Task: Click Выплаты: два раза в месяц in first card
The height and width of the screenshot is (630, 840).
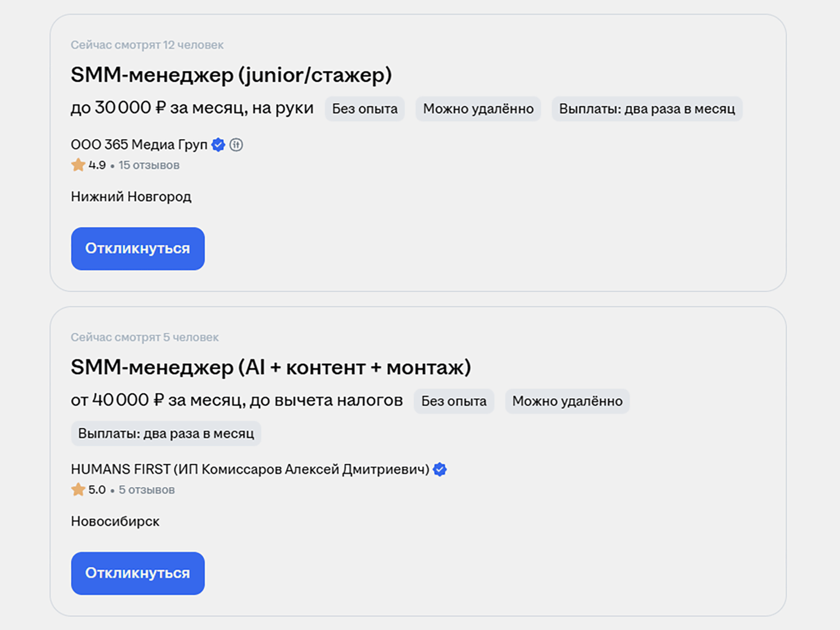Action: pos(647,109)
